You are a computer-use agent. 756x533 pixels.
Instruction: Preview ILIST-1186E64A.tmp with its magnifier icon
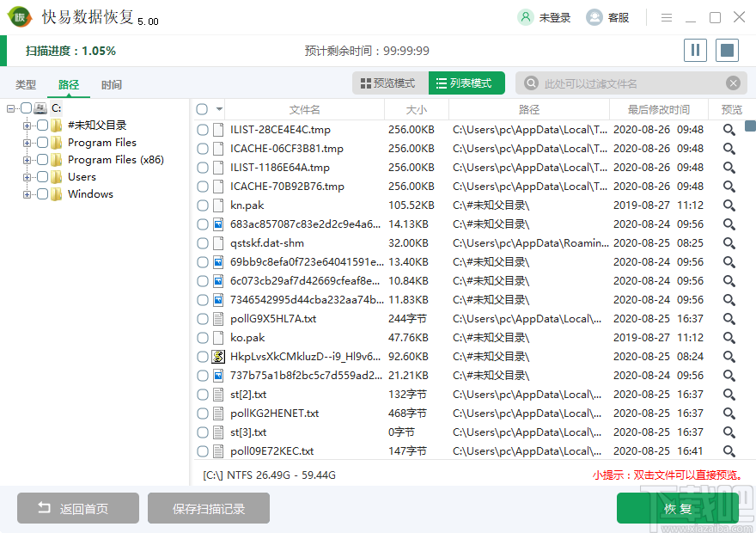click(729, 168)
